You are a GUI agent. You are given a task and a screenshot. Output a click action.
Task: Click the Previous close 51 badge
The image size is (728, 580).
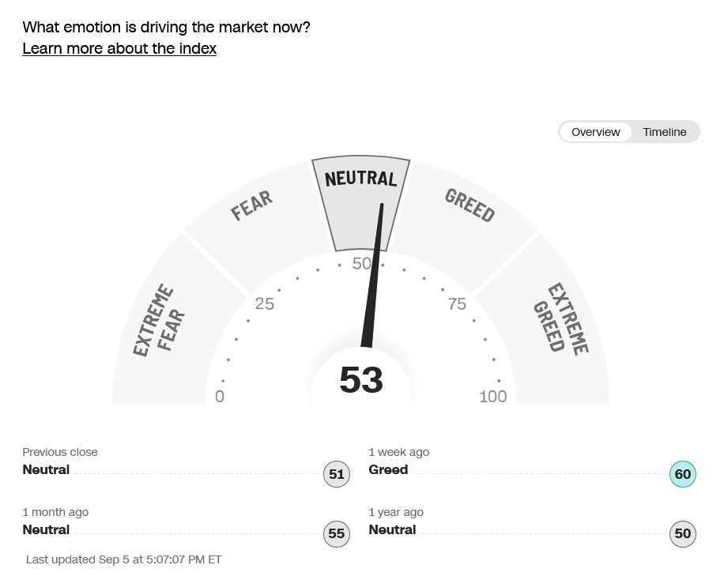(337, 474)
